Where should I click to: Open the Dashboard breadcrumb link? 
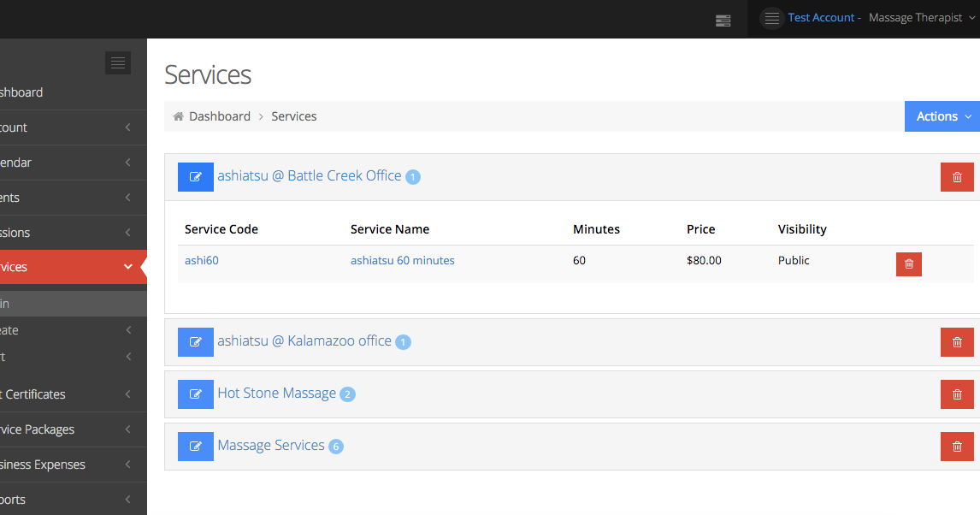tap(219, 115)
